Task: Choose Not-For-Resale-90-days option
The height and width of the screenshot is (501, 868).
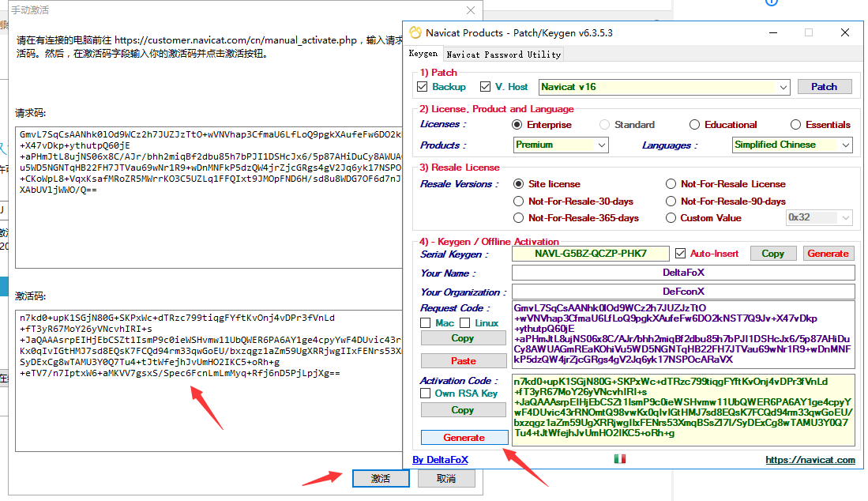Action: tap(671, 202)
